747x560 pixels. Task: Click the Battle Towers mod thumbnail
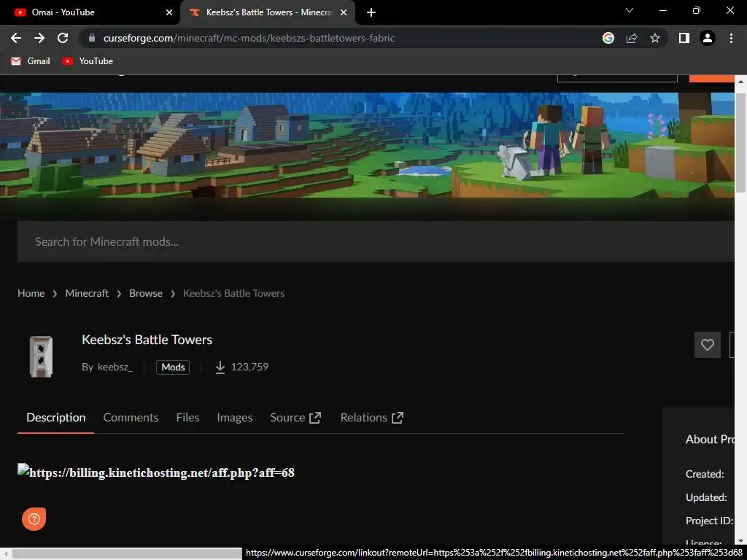click(41, 357)
